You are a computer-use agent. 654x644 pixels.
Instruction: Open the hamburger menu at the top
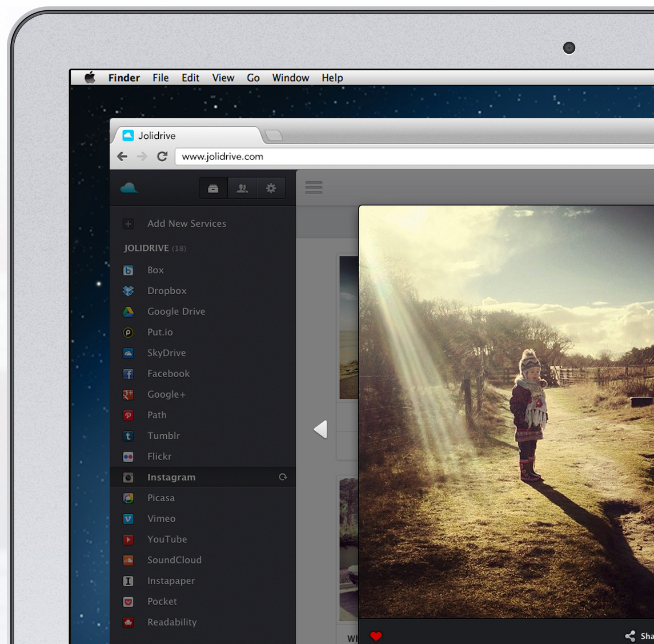[x=314, y=187]
